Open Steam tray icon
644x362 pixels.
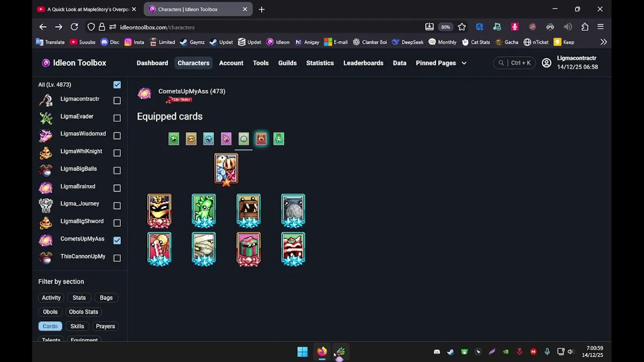pyautogui.click(x=450, y=352)
